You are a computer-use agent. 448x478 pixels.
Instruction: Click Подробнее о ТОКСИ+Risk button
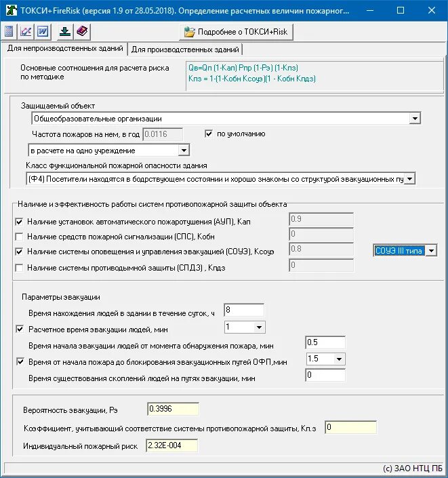pos(236,32)
